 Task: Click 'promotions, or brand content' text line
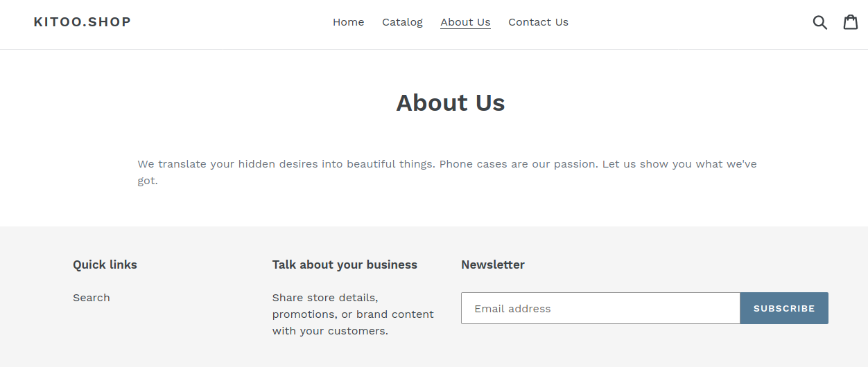353,314
